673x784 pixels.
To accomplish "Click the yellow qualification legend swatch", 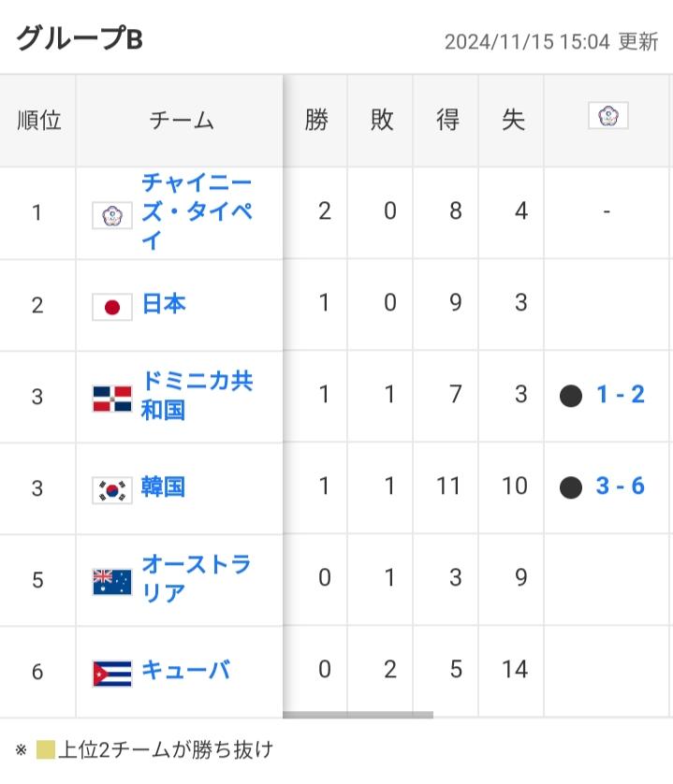I will [46, 750].
